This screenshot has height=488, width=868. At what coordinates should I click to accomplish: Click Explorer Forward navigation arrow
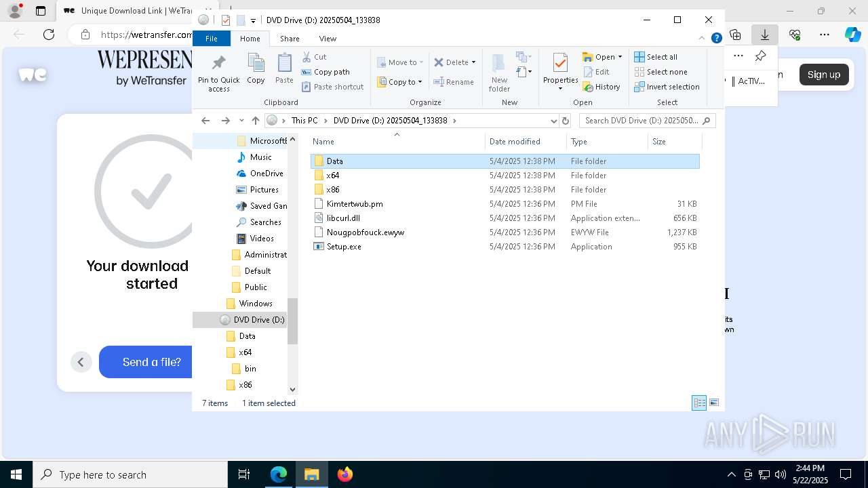click(x=225, y=121)
